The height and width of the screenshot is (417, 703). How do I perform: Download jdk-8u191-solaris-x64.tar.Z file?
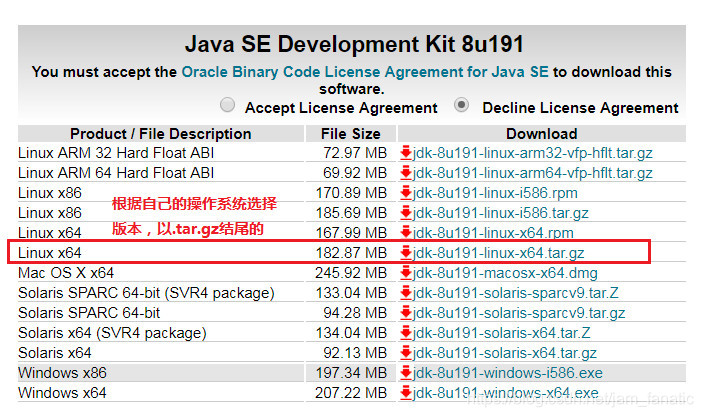point(501,333)
